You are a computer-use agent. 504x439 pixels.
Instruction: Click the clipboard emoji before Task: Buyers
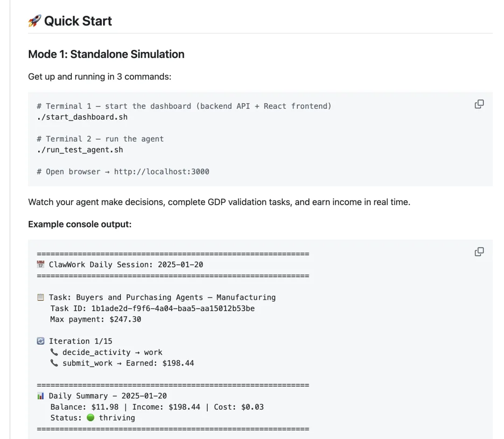[41, 297]
